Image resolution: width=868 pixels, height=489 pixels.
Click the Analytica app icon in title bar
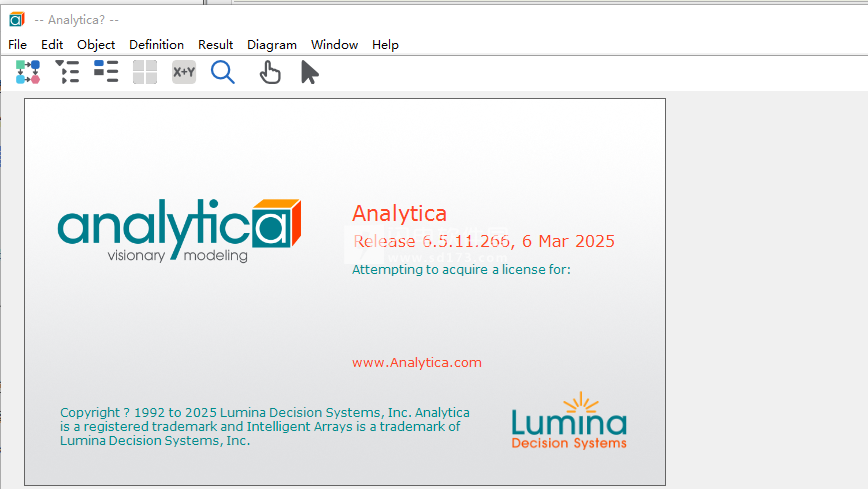tap(17, 19)
